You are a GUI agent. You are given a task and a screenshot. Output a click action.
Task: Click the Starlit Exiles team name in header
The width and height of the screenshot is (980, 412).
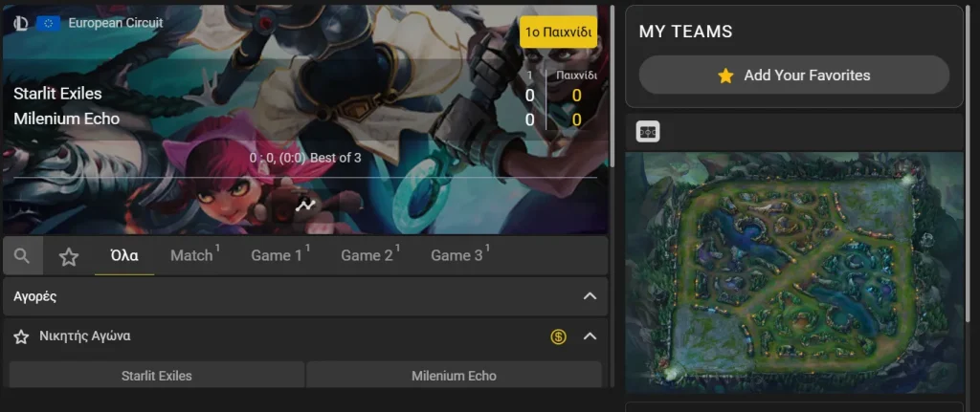point(57,95)
